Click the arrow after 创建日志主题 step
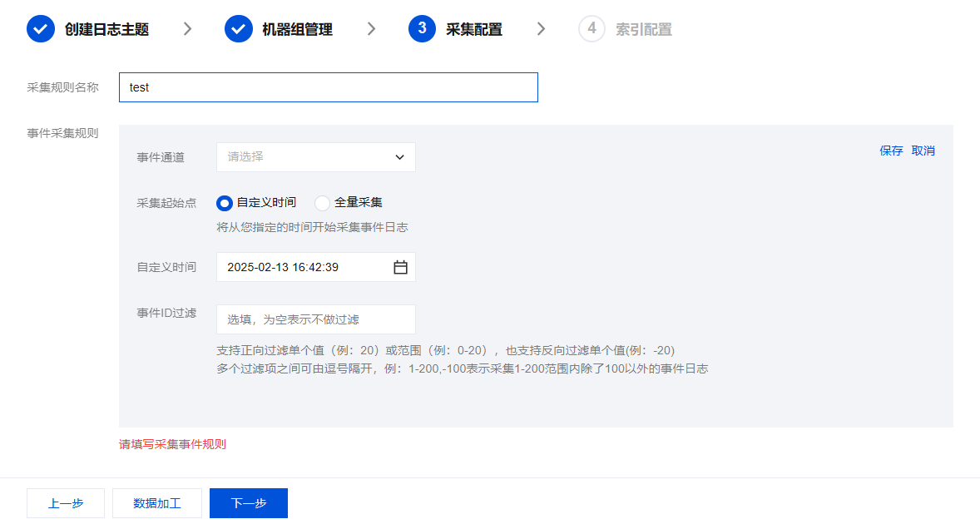 187,29
